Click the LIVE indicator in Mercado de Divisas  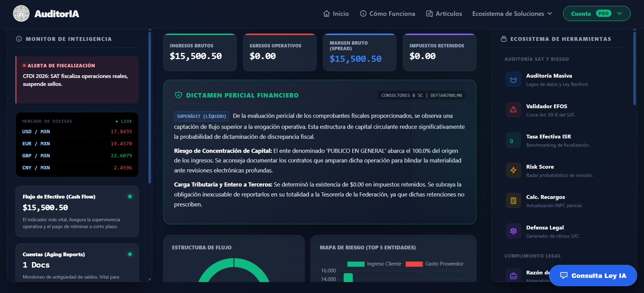[124, 121]
